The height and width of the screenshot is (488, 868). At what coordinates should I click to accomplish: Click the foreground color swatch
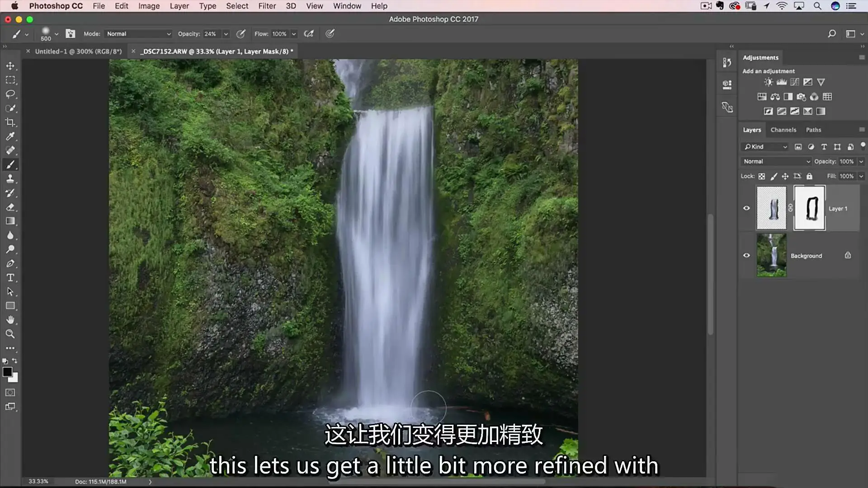[x=7, y=372]
